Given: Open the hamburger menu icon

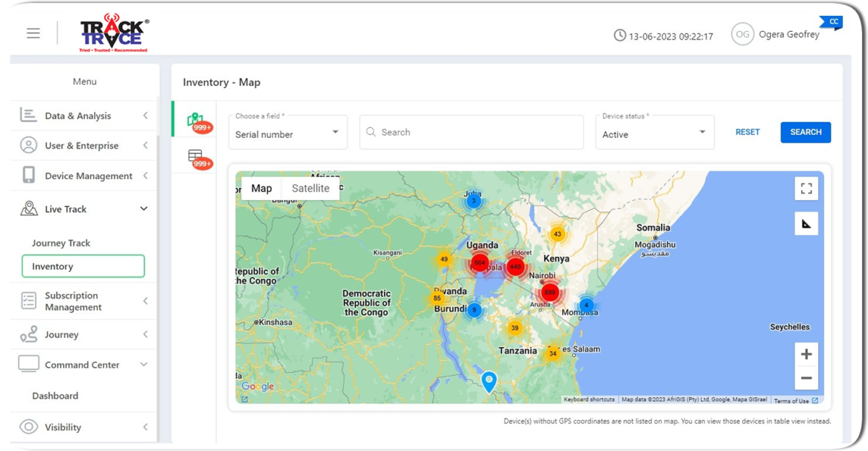Looking at the screenshot, I should [33, 33].
